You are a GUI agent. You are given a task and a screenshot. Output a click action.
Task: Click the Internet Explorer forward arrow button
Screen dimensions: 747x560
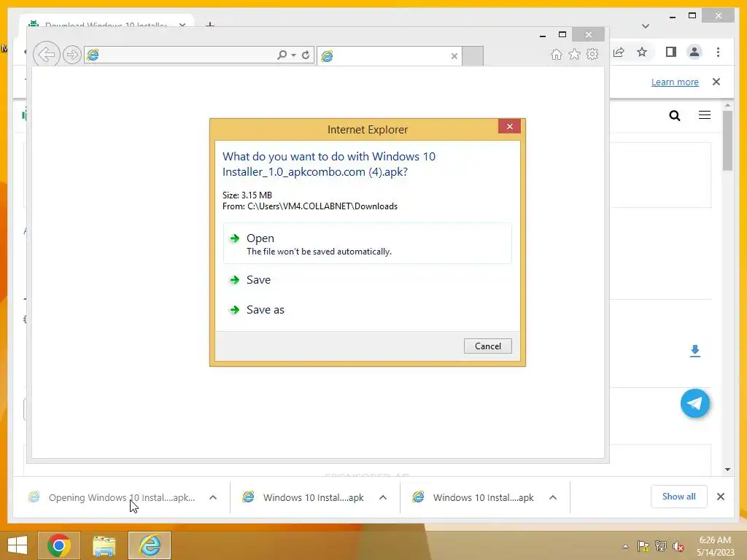72,55
